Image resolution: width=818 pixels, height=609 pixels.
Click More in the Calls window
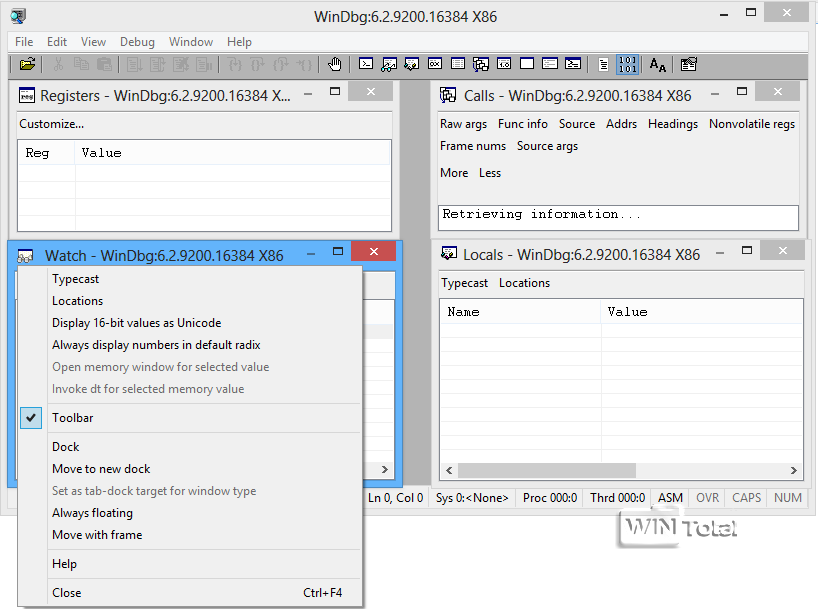point(454,173)
